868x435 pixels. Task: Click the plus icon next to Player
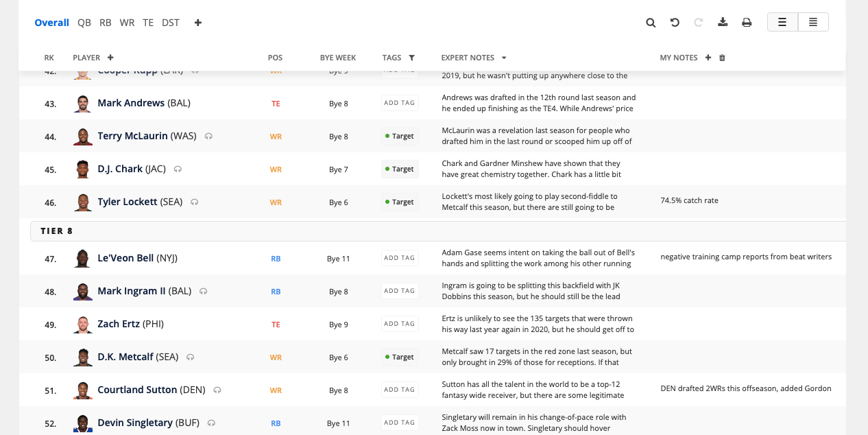click(x=110, y=58)
